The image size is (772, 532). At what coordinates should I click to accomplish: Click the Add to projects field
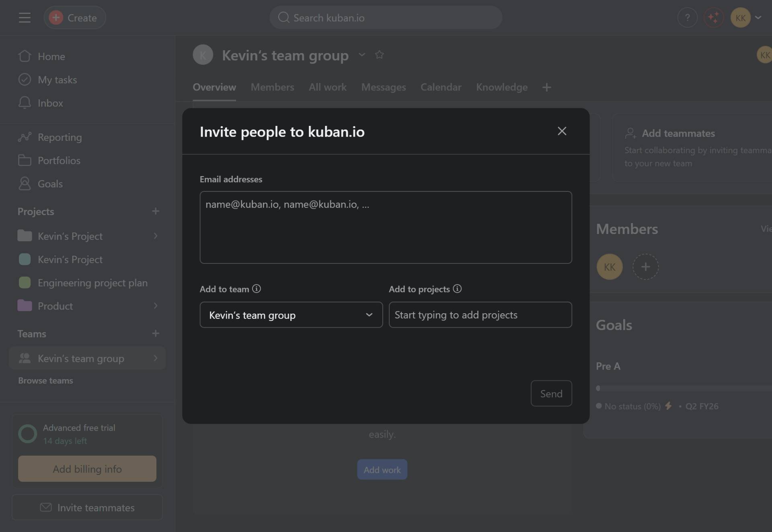click(480, 315)
